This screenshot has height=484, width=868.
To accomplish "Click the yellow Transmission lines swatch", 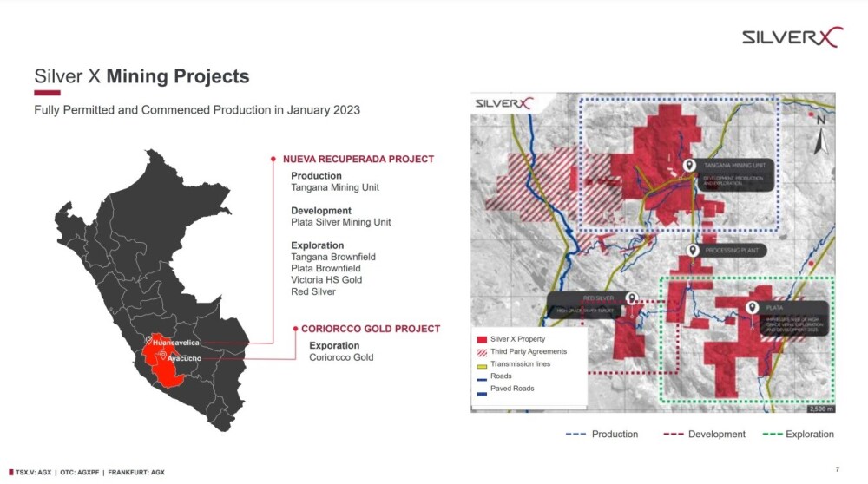I will (482, 366).
